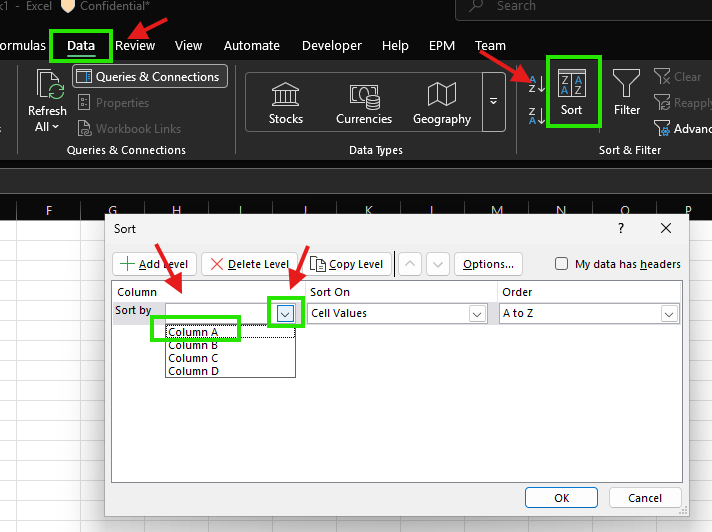Click the Refresh All icon
This screenshot has height=532, width=712.
49,85
